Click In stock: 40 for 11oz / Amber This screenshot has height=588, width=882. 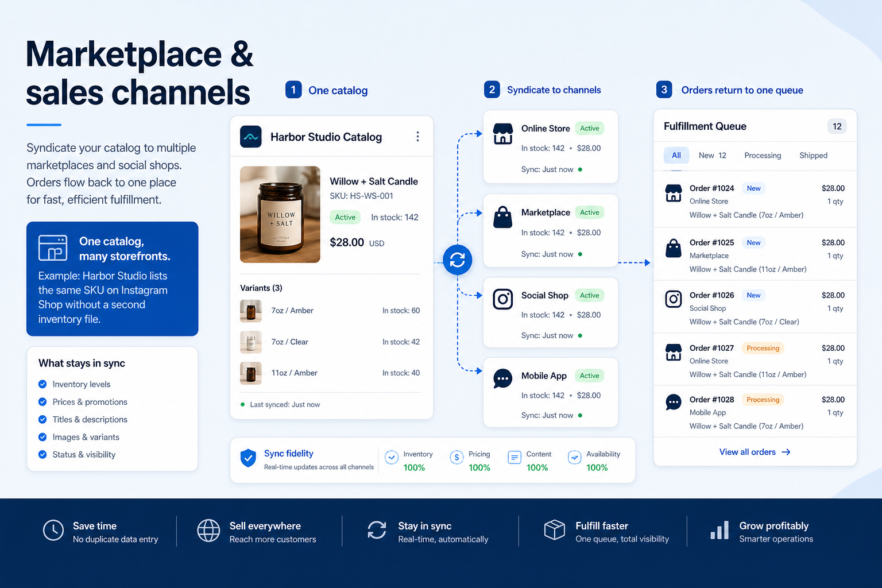(401, 373)
